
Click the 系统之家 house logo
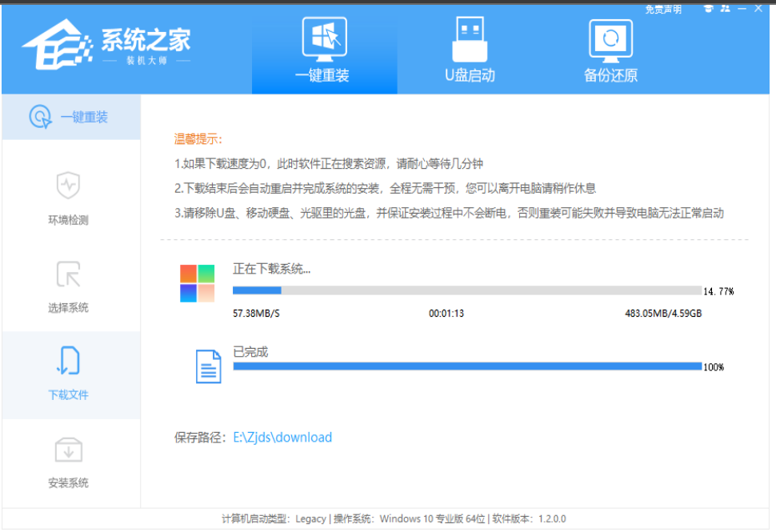58,45
